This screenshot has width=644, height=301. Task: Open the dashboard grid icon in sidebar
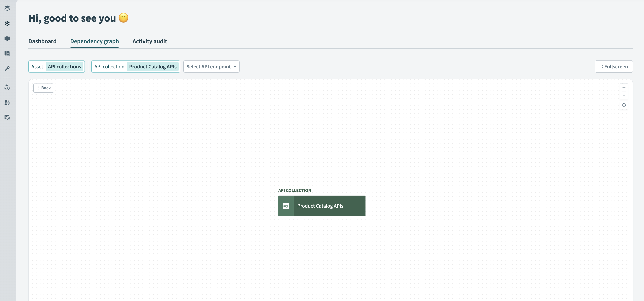(x=7, y=53)
